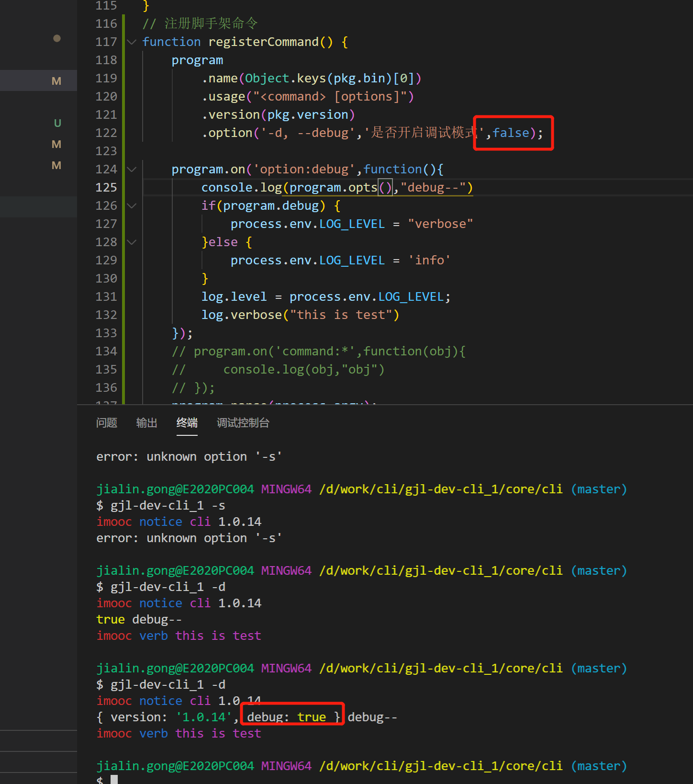The height and width of the screenshot is (784, 693).
Task: Collapse the if(program.debug) block fold arrow
Action: tap(132, 206)
